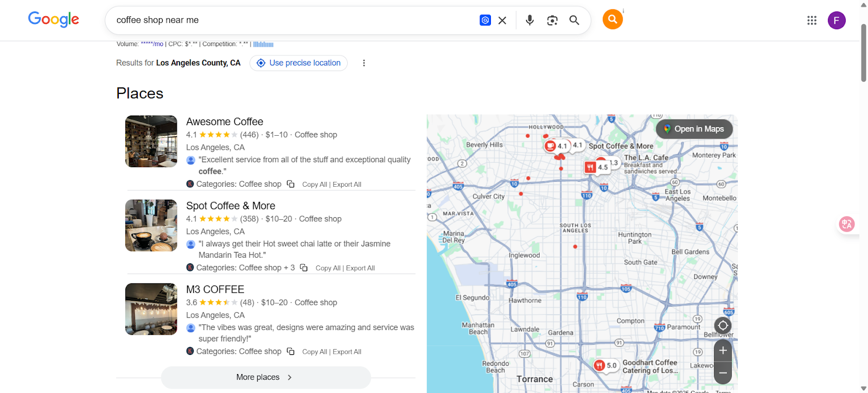Viewport: 868px width, 393px height.
Task: Click Export All for M3 COFFEE
Action: point(347,352)
